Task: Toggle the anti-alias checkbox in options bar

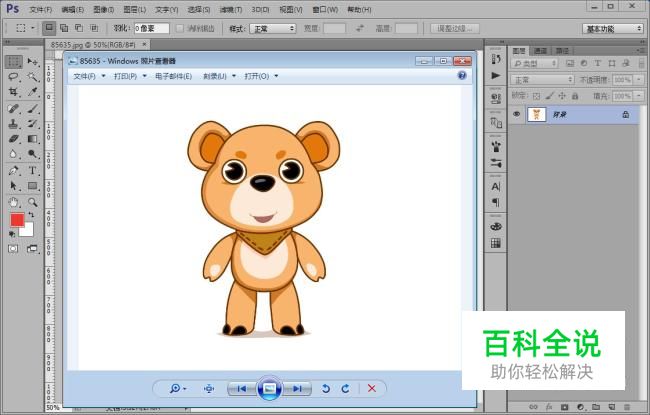Action: [x=179, y=29]
